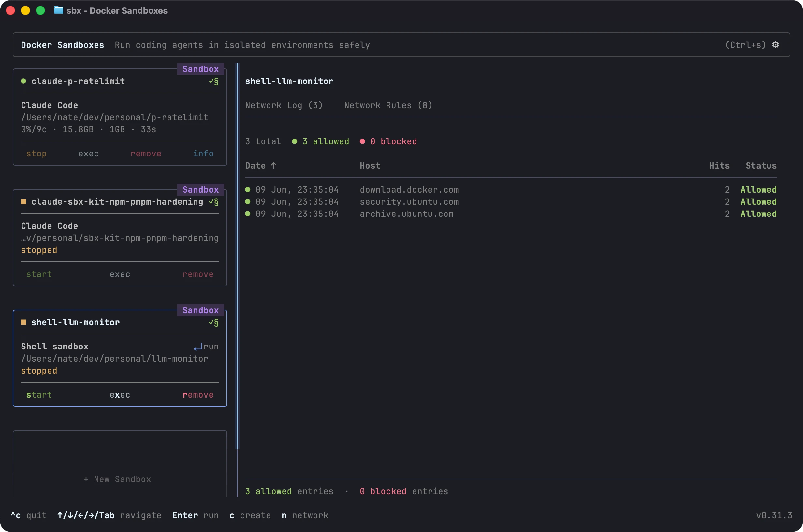Select claude-sbx-kit-npm-pnpm-hardening sandbox title
Screen dimensions: 803x532
117,202
